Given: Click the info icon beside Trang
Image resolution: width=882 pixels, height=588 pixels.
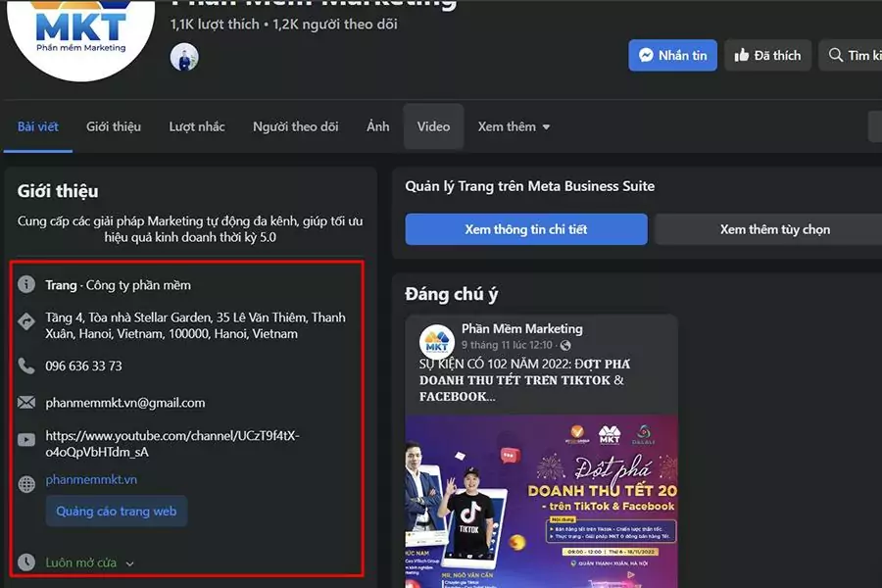Looking at the screenshot, I should point(26,285).
